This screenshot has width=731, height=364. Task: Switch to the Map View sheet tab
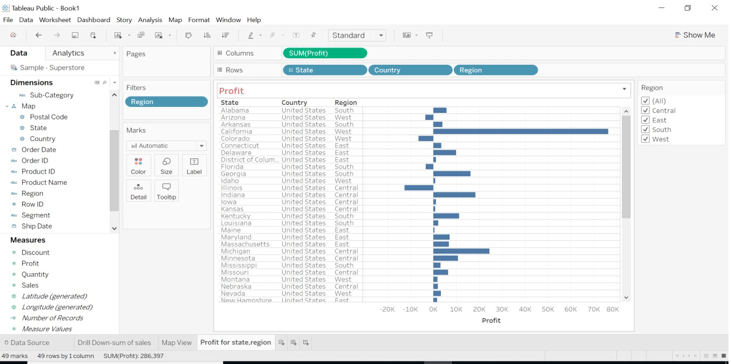tap(177, 343)
